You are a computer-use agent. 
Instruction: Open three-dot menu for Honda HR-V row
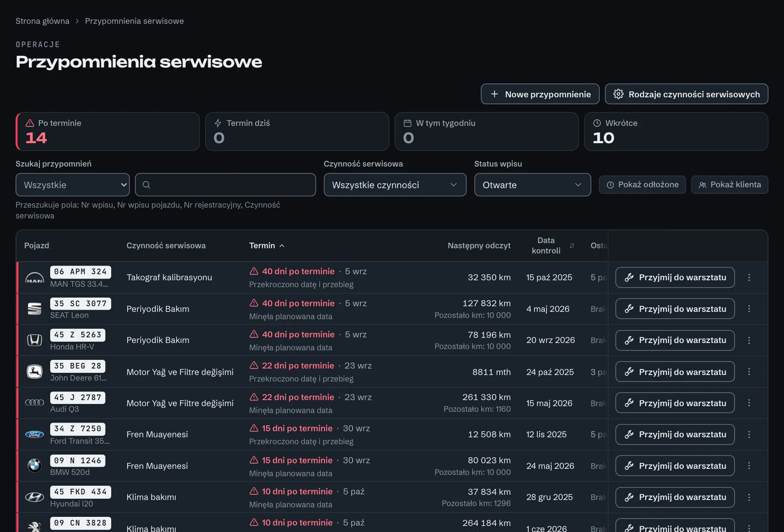pos(749,340)
